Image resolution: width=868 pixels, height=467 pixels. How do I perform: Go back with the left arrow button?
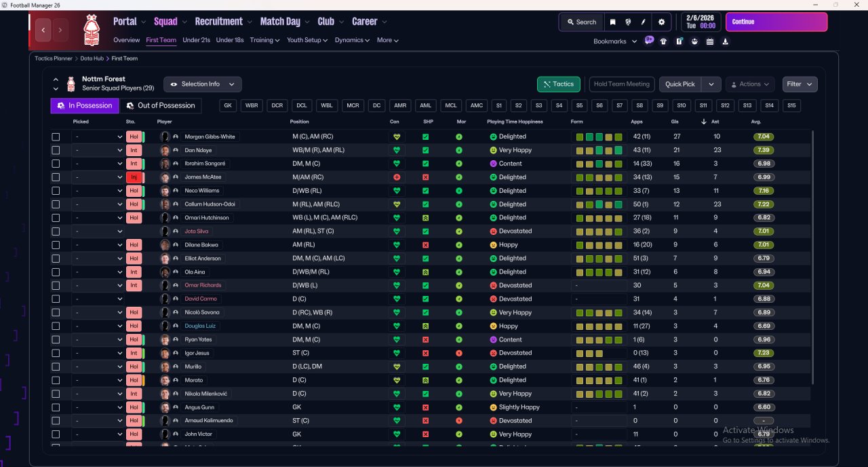point(44,30)
